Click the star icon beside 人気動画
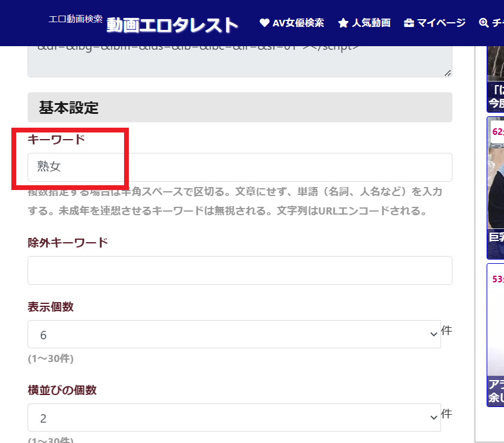 pos(343,23)
